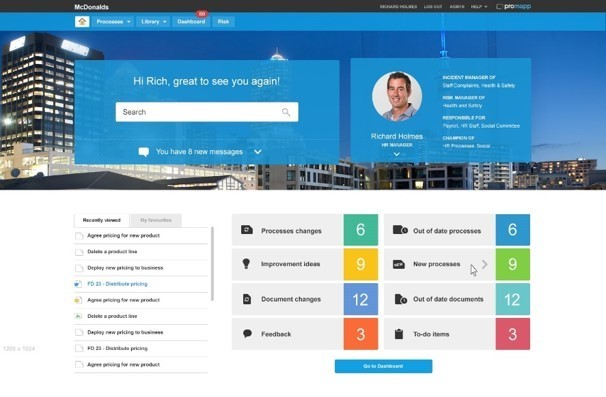Switch to the My favourites tab
Viewport: 606px width, 397px height.
[x=156, y=220]
